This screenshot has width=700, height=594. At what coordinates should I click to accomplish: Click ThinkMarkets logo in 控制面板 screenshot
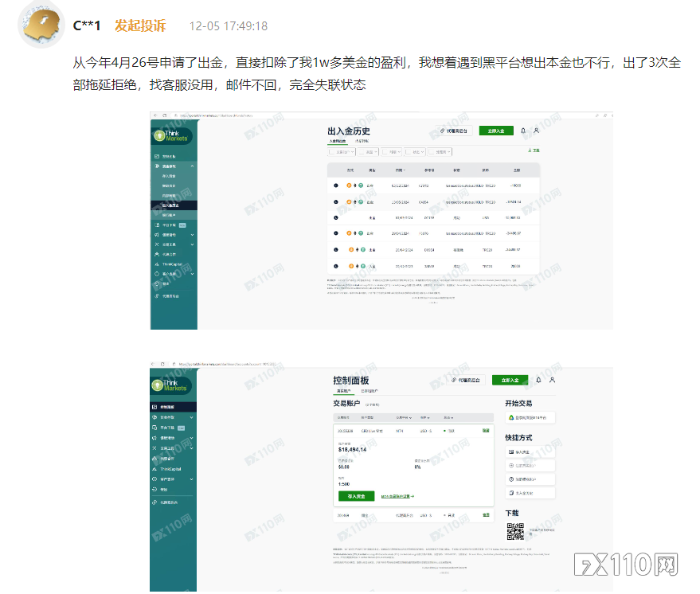[x=171, y=385]
